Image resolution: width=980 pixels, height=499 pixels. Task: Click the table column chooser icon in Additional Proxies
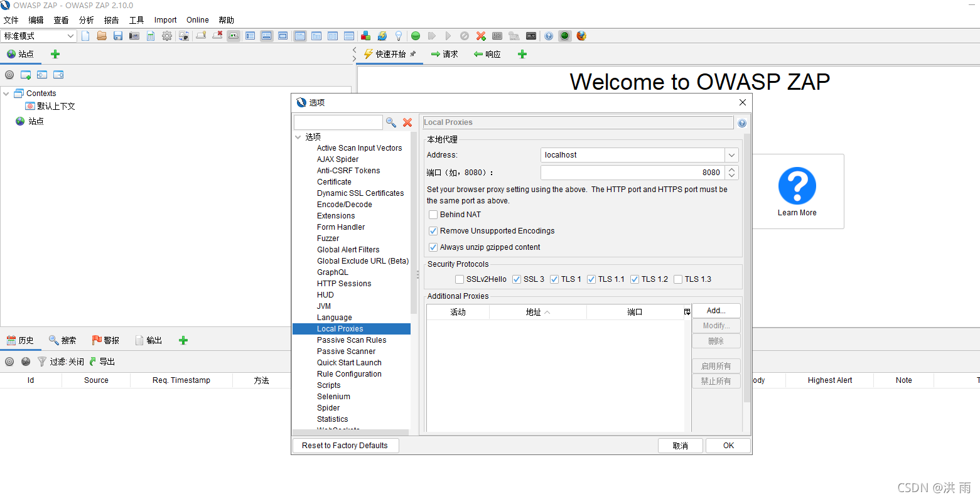pos(687,312)
